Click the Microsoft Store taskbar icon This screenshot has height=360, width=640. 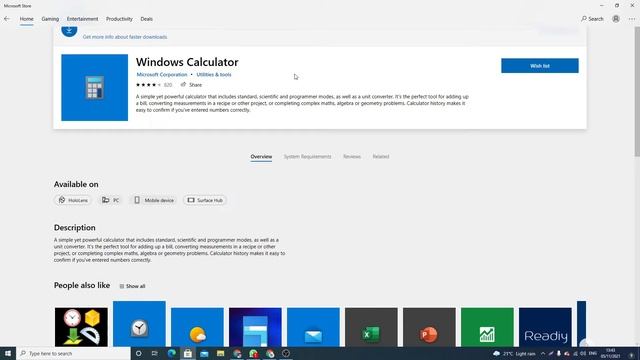tap(188, 353)
